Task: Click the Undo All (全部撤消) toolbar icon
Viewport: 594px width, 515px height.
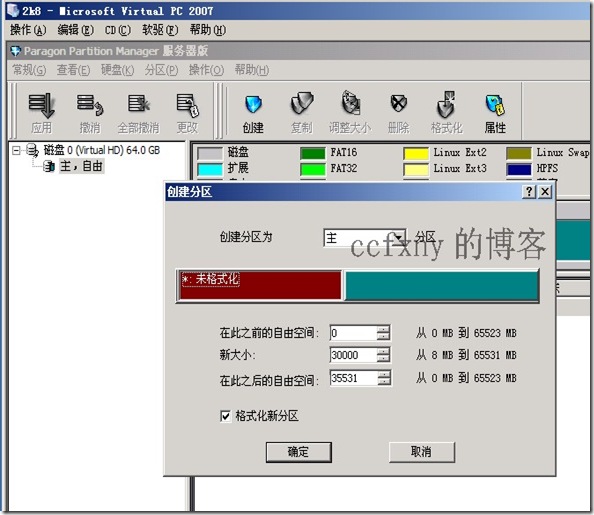Action: point(138,103)
